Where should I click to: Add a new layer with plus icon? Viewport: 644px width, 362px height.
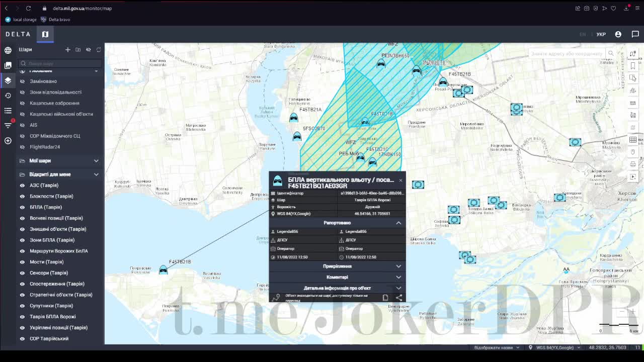click(x=68, y=49)
